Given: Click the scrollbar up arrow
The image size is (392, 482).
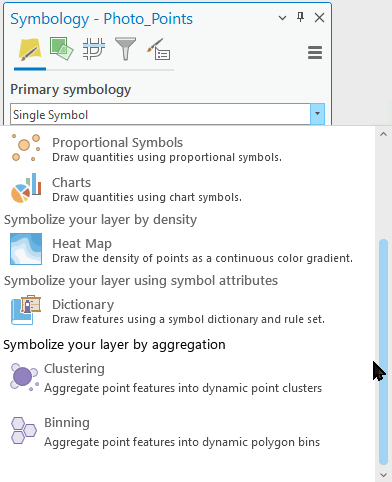Looking at the screenshot, I should (383, 134).
